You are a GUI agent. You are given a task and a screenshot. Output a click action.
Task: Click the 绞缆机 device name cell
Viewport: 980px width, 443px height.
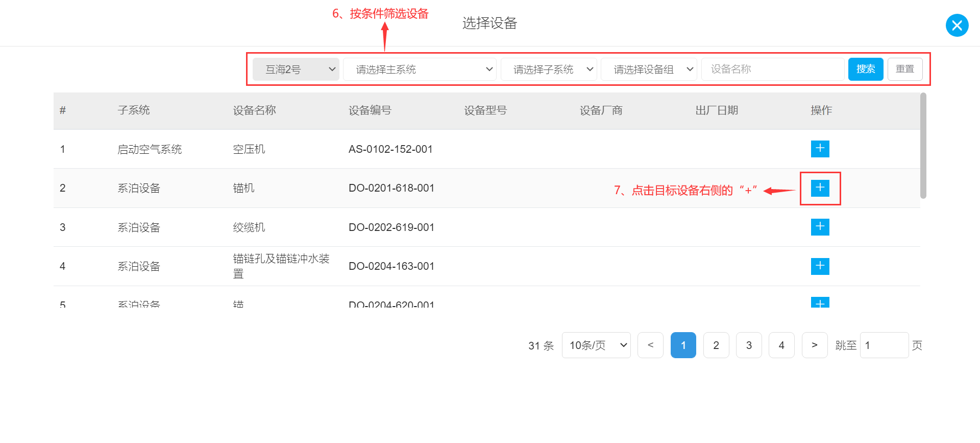[249, 227]
